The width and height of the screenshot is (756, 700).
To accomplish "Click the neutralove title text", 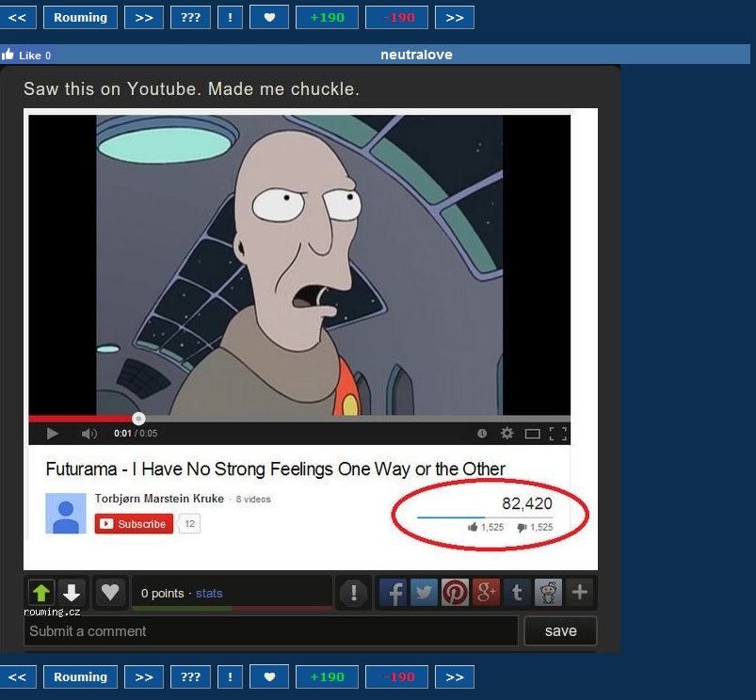I will tap(416, 55).
